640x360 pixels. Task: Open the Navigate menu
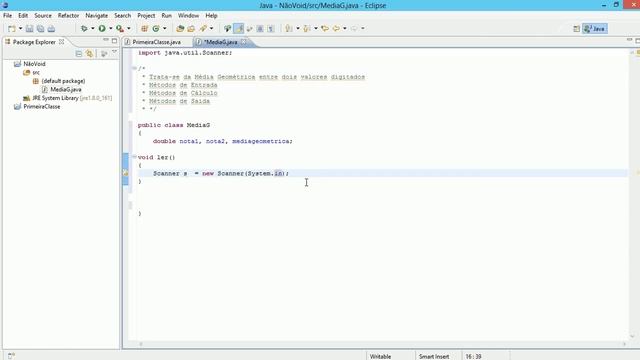click(x=96, y=16)
